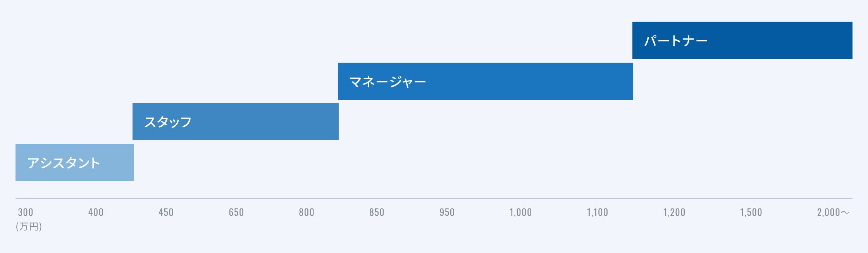This screenshot has width=868, height=253.
Task: Click the 1,500 axis label
Action: (x=751, y=212)
